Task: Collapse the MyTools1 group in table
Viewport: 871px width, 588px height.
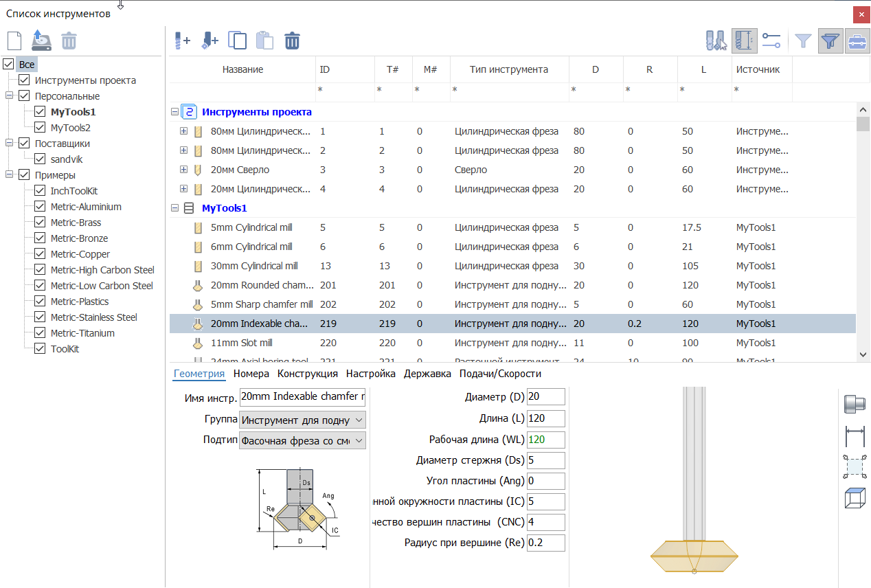Action: point(174,208)
